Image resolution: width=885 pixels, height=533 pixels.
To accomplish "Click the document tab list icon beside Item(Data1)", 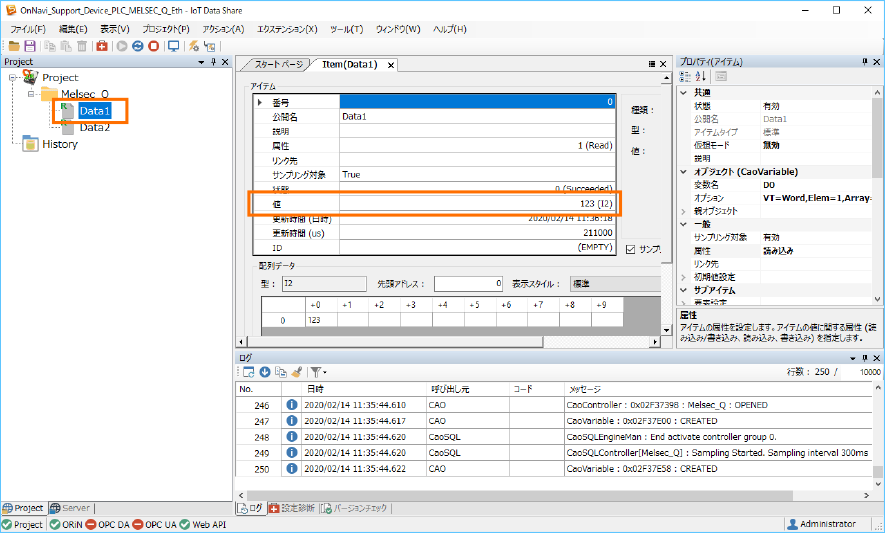I will [x=652, y=64].
